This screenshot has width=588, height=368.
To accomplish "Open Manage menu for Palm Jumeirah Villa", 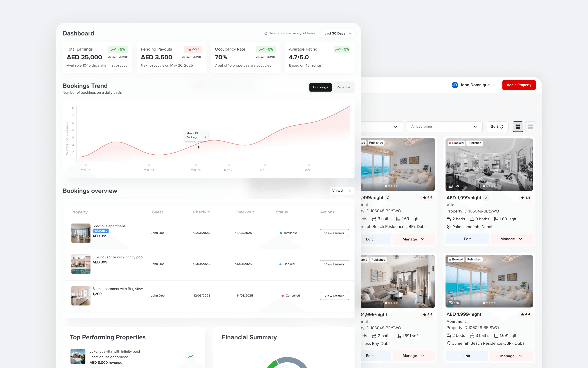I will click(x=512, y=239).
